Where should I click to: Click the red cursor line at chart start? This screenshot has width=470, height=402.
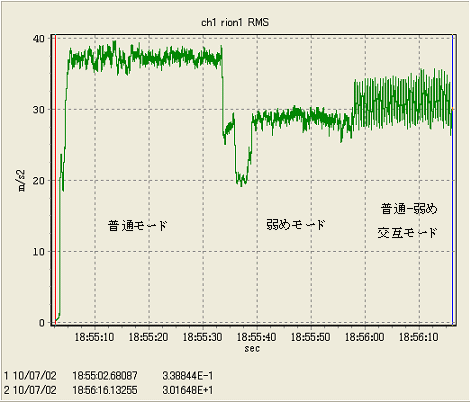(55, 180)
